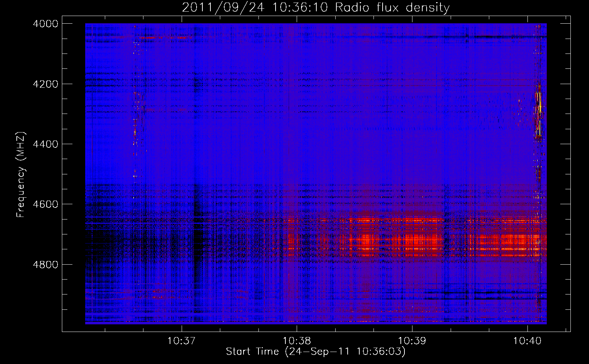The width and height of the screenshot is (589, 364).
Task: Click the 4000 frequency axis label
Action: [x=46, y=24]
